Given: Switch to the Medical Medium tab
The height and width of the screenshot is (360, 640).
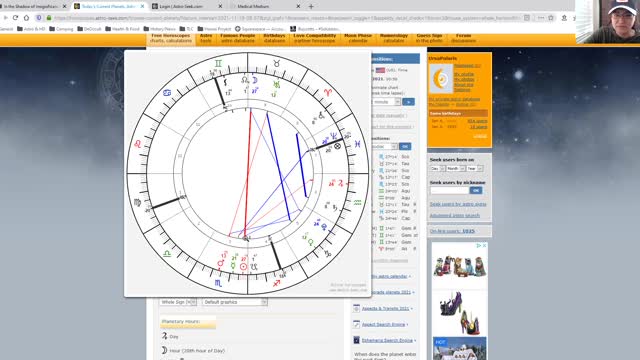Looking at the screenshot, I should tap(264, 7).
